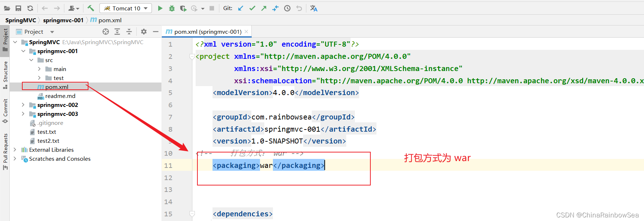
Task: Fold the project tag at line 2
Action: click(192, 56)
